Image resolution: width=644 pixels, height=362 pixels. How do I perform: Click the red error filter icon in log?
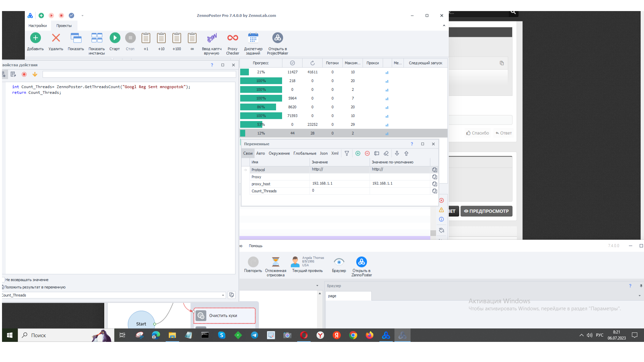coord(441,200)
